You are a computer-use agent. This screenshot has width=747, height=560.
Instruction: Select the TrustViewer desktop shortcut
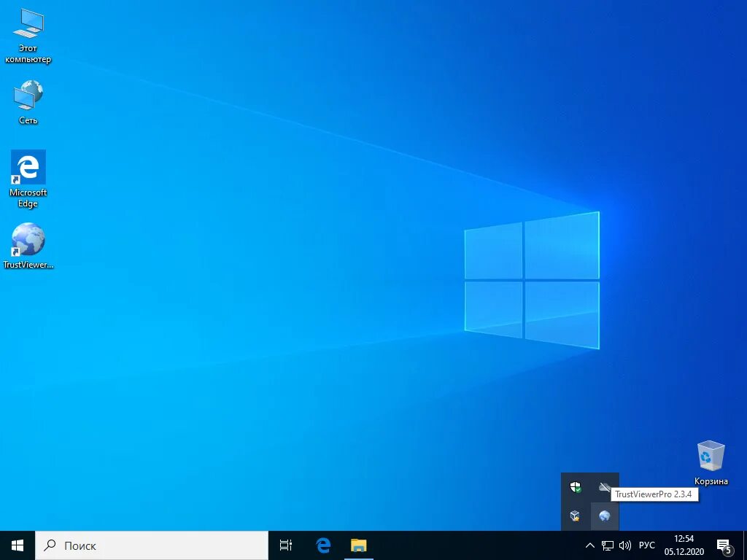pyautogui.click(x=28, y=246)
